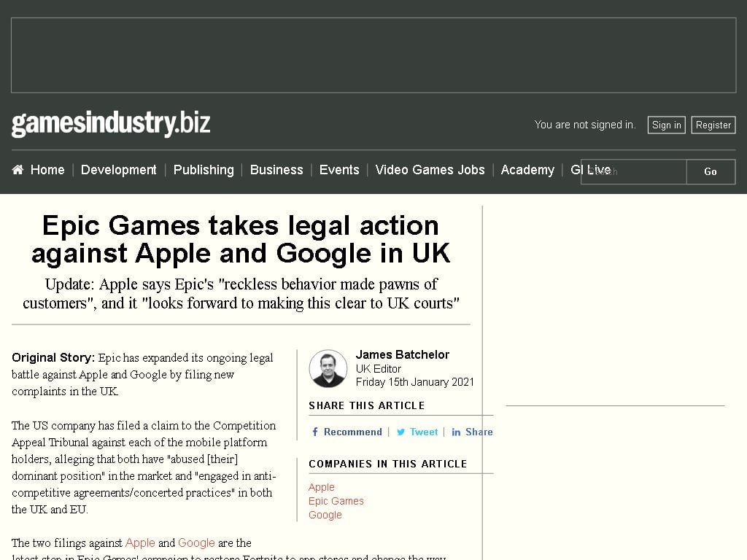Click the Register button
The image size is (747, 560).
click(x=713, y=125)
